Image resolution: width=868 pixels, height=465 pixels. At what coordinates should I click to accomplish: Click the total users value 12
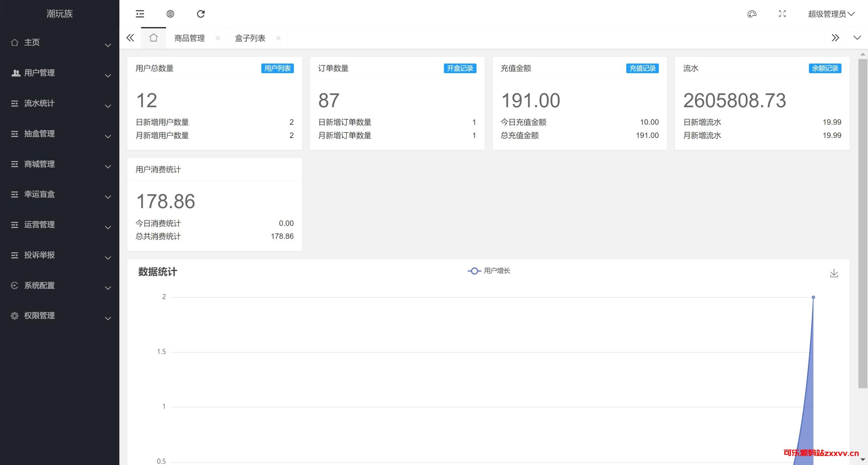(x=147, y=100)
